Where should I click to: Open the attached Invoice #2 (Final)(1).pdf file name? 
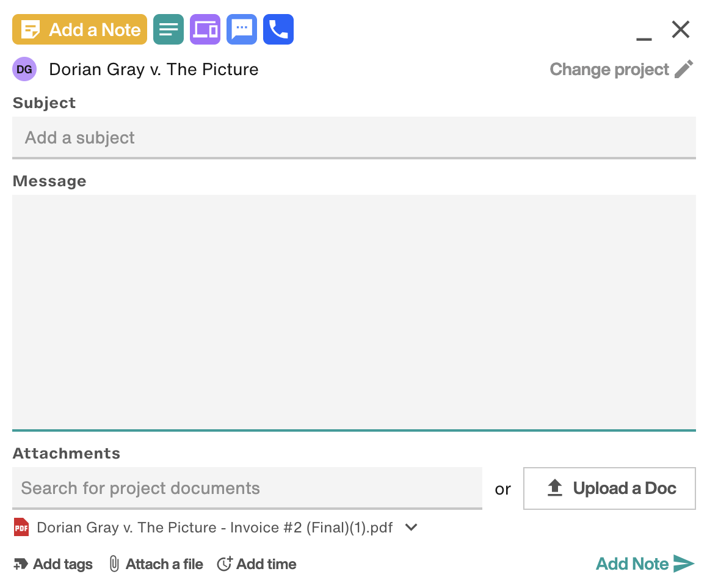coord(215,527)
